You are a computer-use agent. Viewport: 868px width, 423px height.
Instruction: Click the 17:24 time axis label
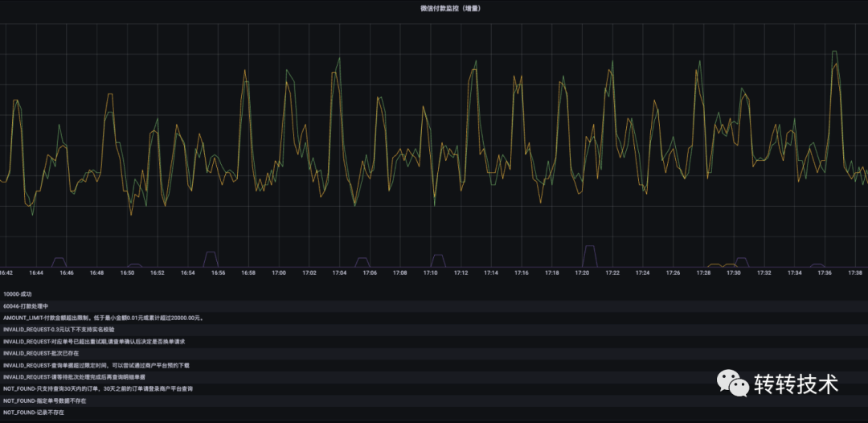point(643,273)
